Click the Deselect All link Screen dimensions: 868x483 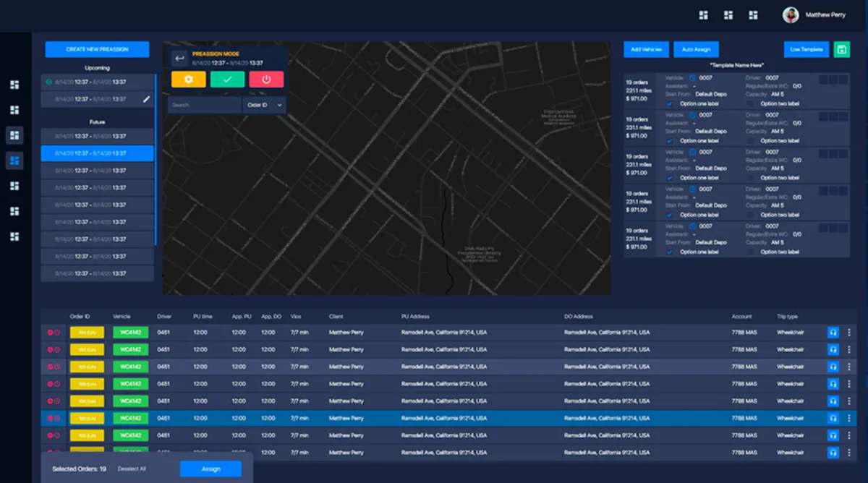(132, 469)
